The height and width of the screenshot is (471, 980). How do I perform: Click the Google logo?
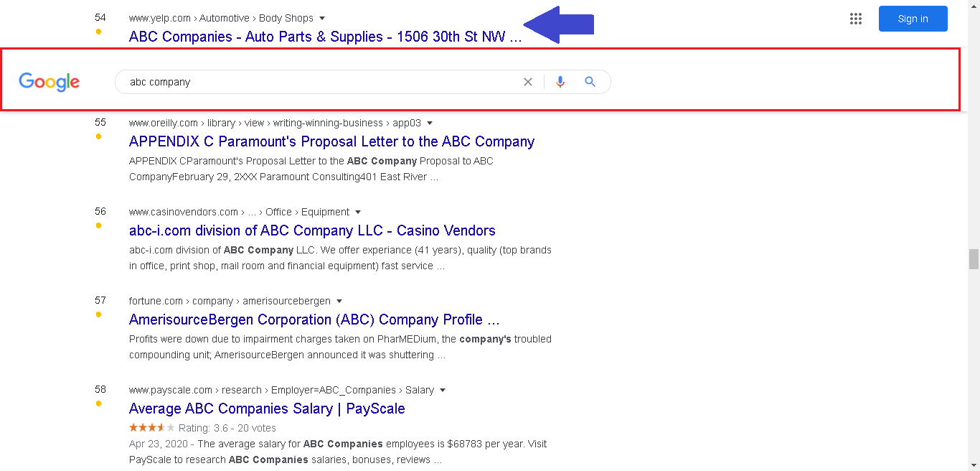coord(49,82)
